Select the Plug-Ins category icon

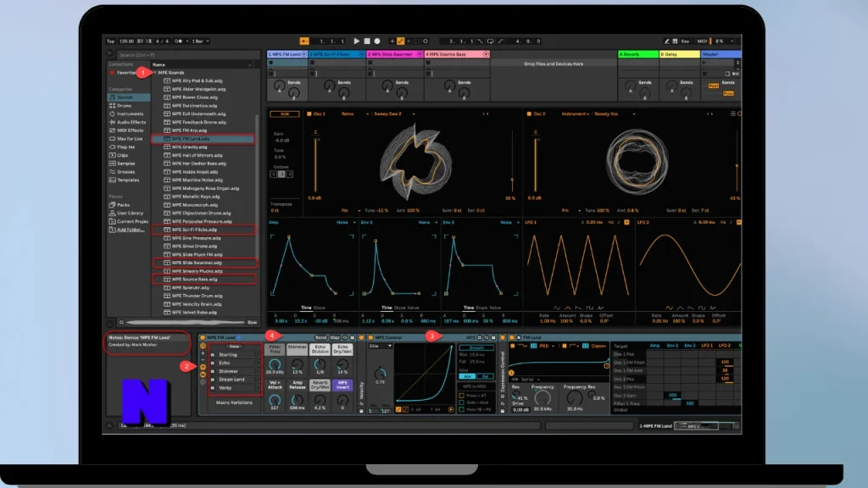click(x=113, y=147)
